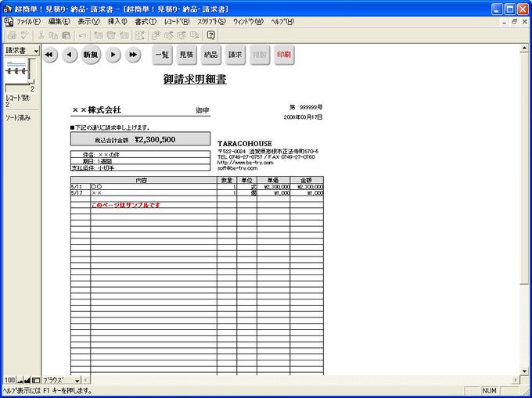Click the 内容 column header
Viewport: 532px width, 398px height.
pyautogui.click(x=144, y=181)
